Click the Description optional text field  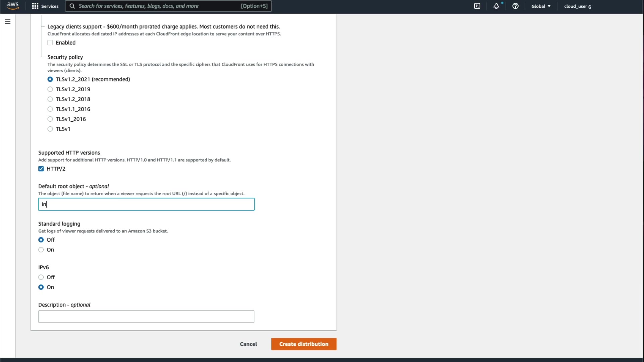[146, 316]
